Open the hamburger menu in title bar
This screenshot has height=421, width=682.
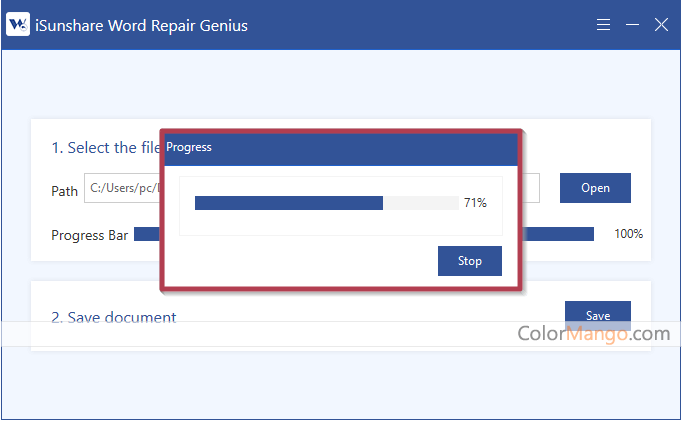603,25
